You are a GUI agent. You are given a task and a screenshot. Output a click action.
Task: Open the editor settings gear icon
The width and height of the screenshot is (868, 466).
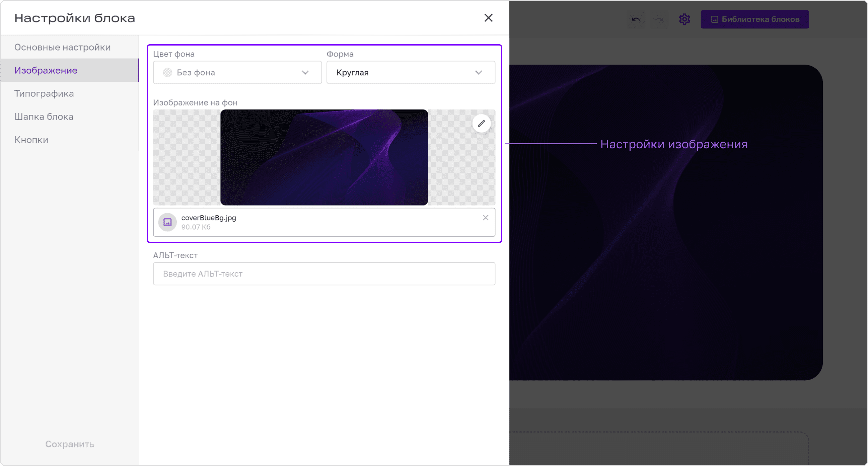[684, 19]
